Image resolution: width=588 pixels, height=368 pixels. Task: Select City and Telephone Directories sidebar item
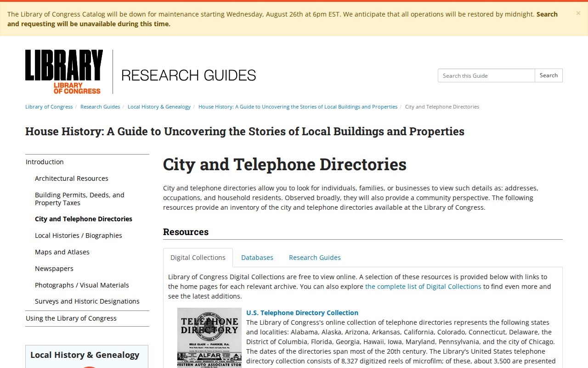coord(84,219)
